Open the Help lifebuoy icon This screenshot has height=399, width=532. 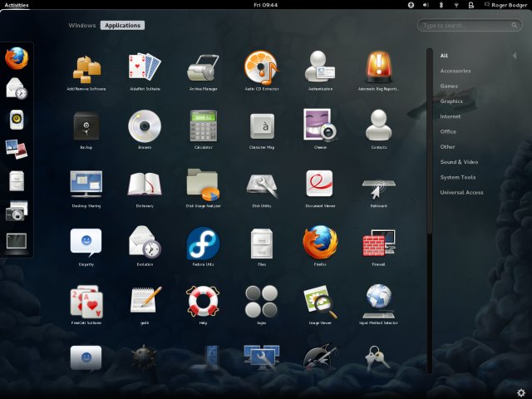click(203, 304)
